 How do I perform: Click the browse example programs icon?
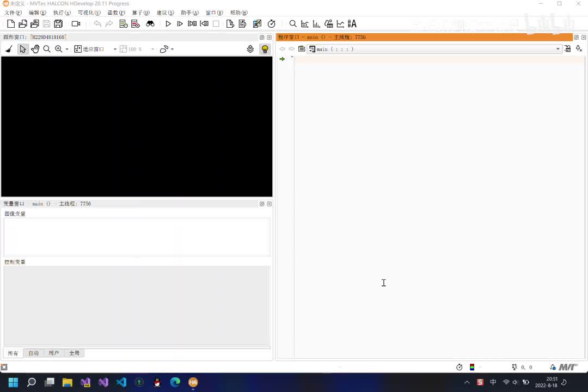tap(34, 24)
